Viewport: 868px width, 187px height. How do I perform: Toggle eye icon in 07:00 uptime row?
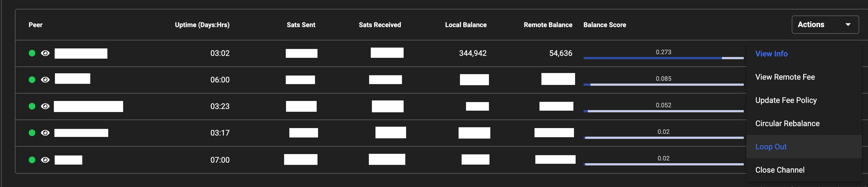(x=45, y=160)
